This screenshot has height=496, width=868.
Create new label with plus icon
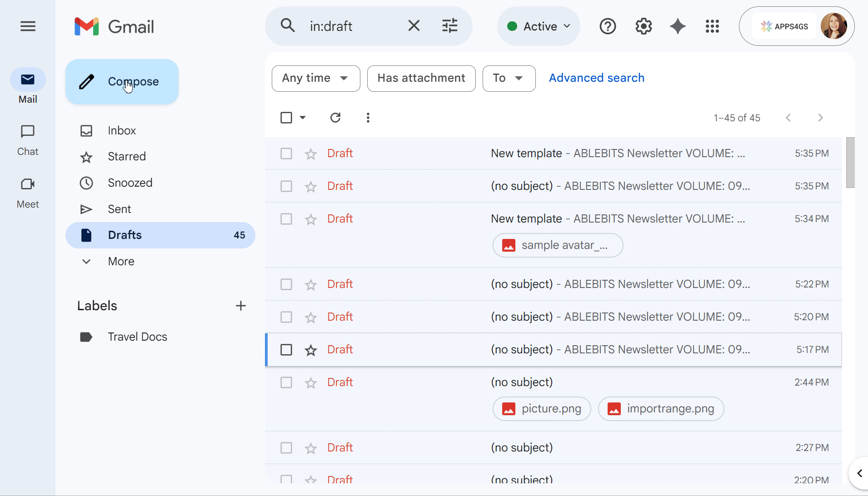[x=241, y=306]
